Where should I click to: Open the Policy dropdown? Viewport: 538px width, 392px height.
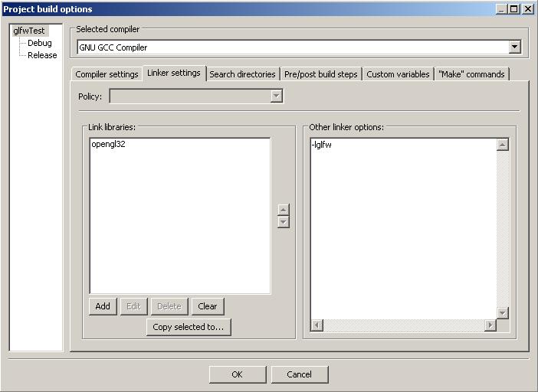coord(196,96)
